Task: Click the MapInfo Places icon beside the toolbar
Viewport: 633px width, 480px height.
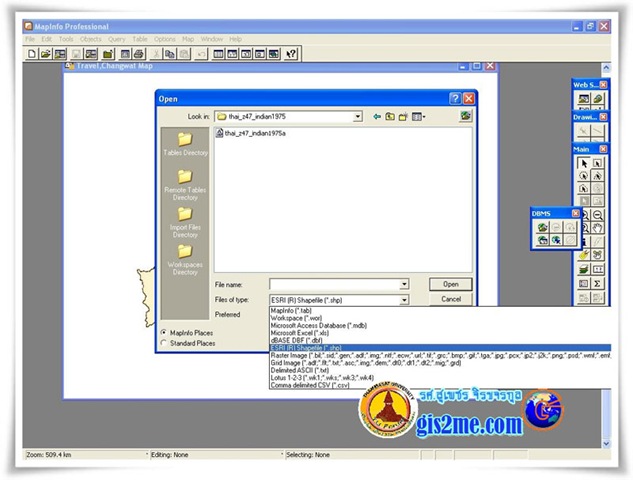Action: pos(465,116)
